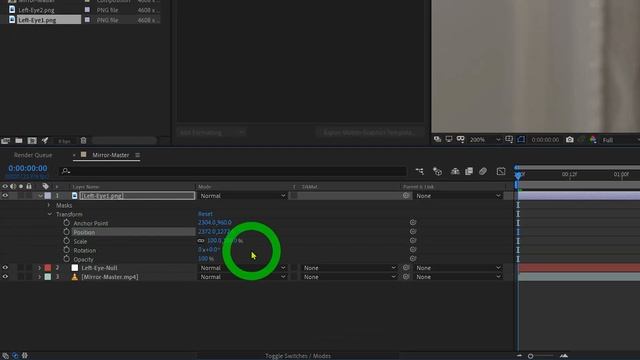640x360 pixels.
Task: Delete selected project item with trash icon
Action: point(83,141)
